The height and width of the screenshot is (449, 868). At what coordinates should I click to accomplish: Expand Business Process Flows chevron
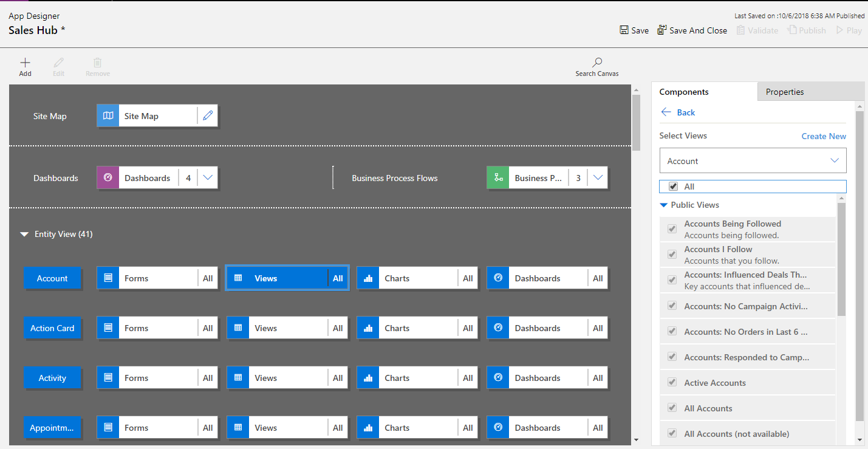(x=598, y=177)
